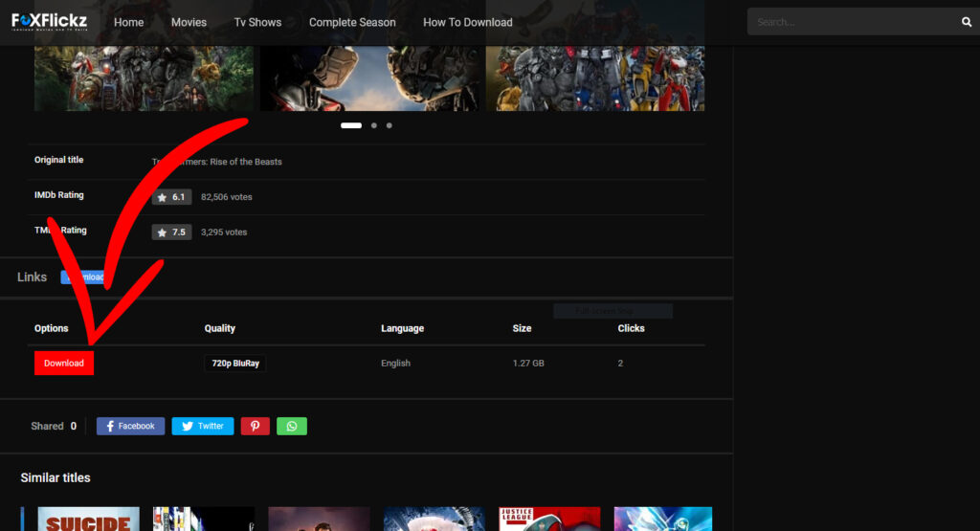Open the Movies menu item
Image resolution: width=980 pixels, height=531 pixels.
[189, 23]
